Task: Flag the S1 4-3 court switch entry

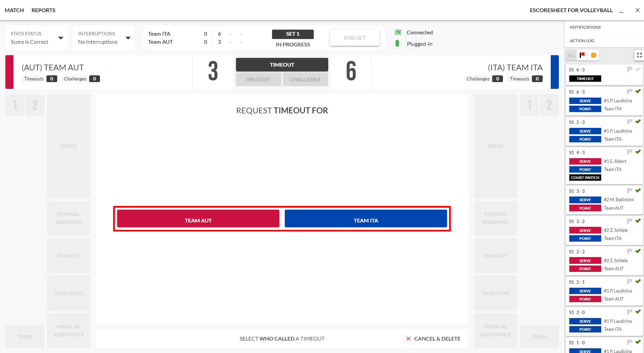Action: pyautogui.click(x=630, y=152)
